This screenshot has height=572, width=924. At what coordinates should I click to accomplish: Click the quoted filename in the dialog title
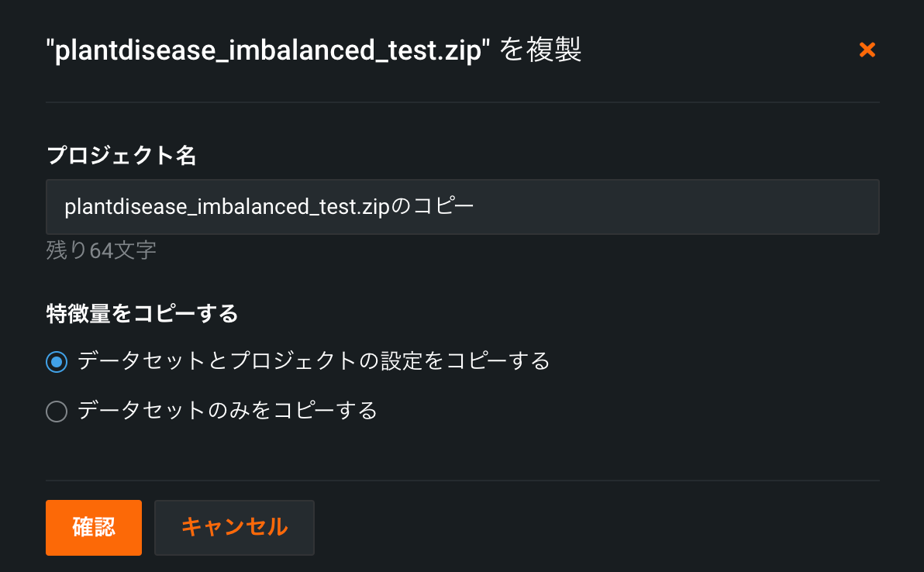[x=268, y=52]
